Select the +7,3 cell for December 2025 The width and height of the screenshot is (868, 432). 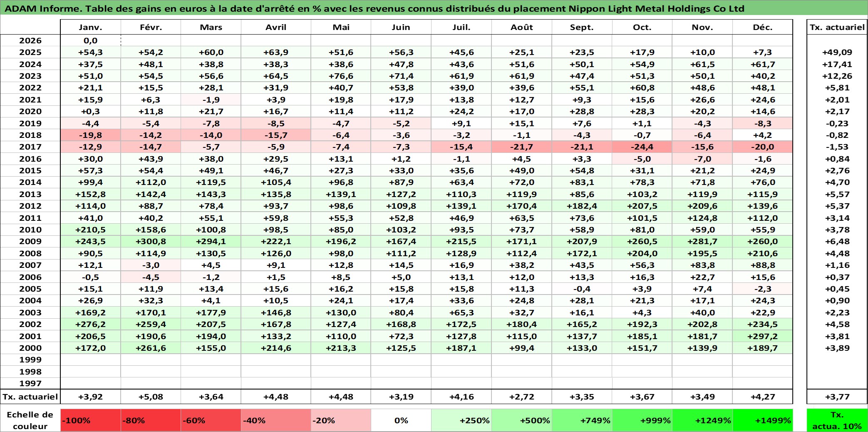(763, 52)
